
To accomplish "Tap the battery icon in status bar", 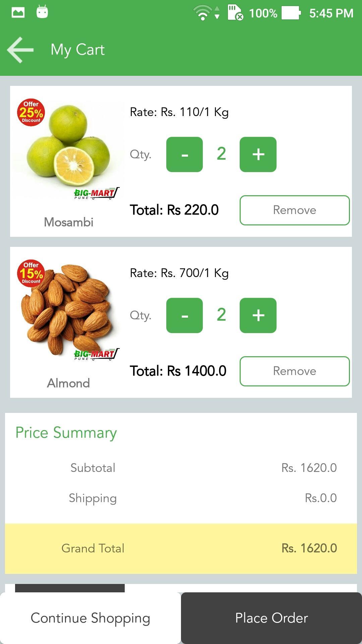I will pos(291,13).
